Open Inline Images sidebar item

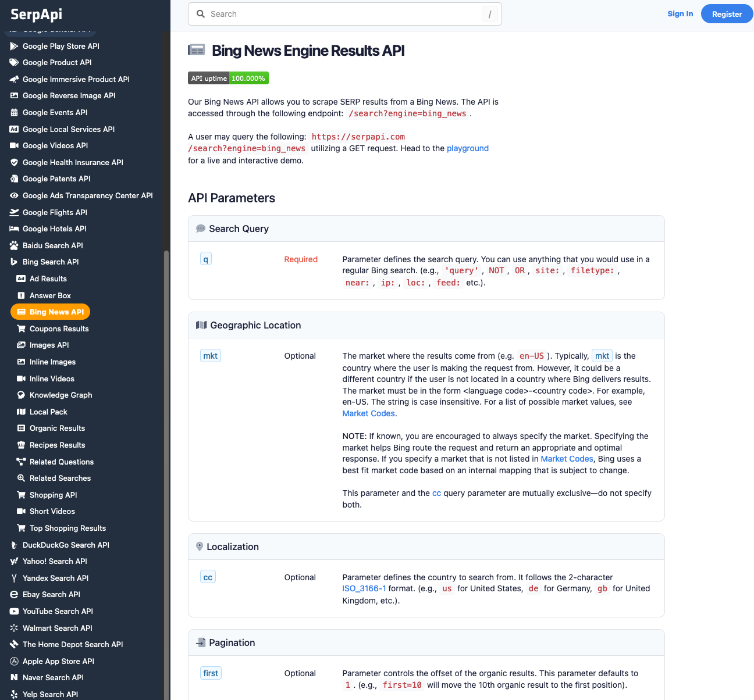click(53, 362)
